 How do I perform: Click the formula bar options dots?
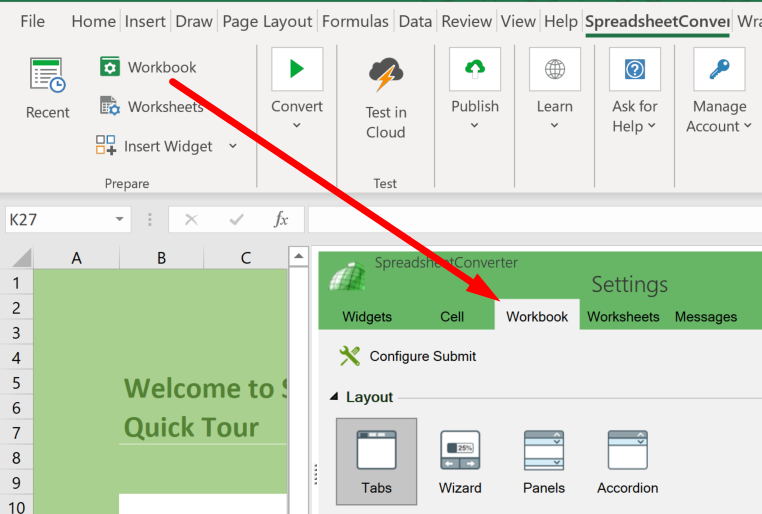point(150,220)
